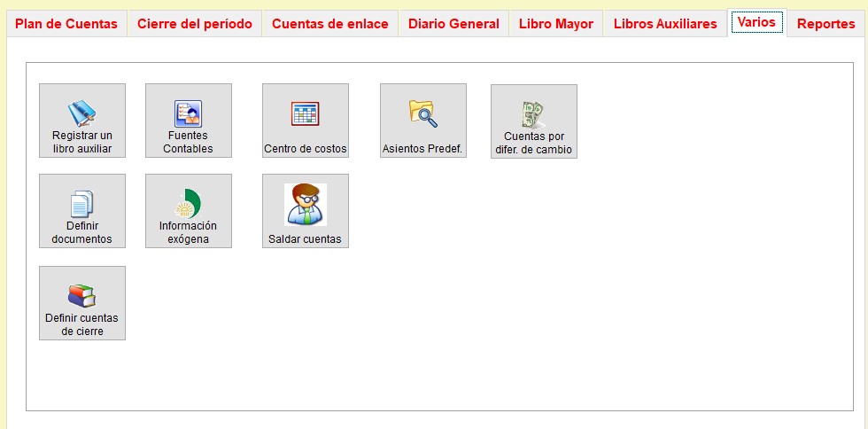868x429 pixels.
Task: Open Asientos Predef. folder magnifier icon
Action: tap(422, 113)
